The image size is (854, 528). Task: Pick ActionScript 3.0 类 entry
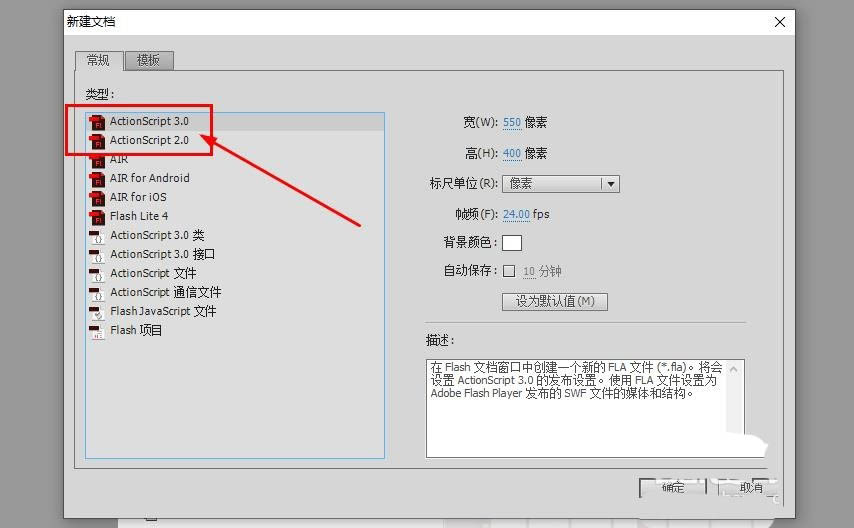pos(235,235)
